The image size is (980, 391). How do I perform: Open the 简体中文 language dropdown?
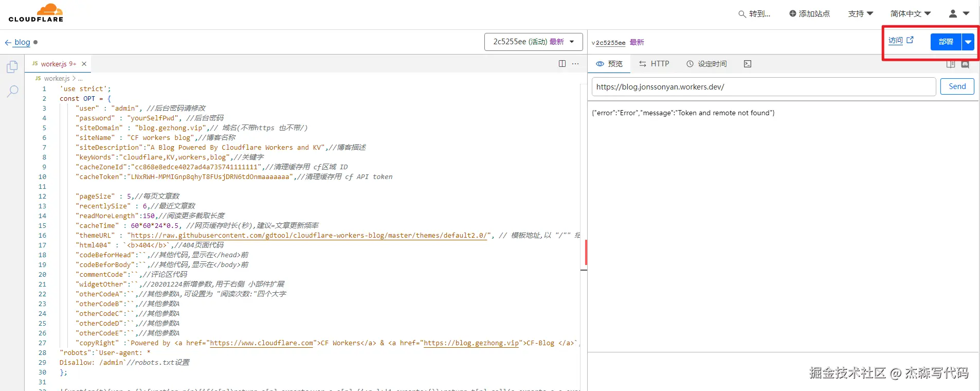tap(911, 14)
